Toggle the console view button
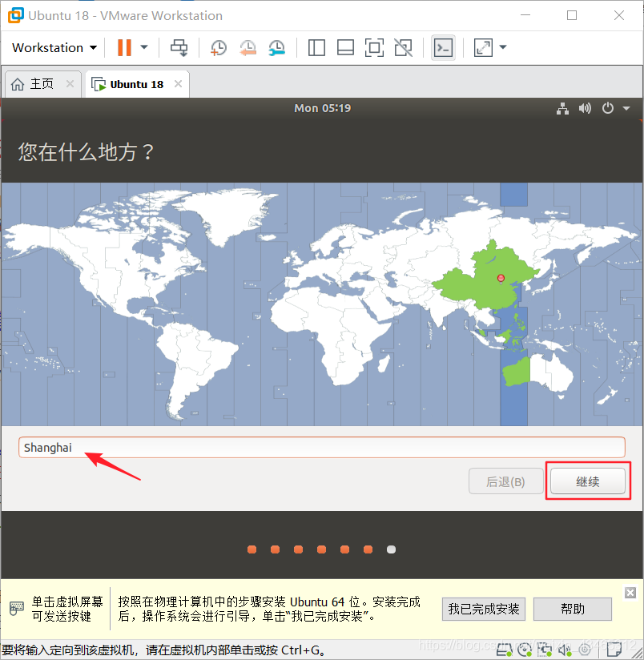Viewport: 644px width, 660px height. point(443,47)
